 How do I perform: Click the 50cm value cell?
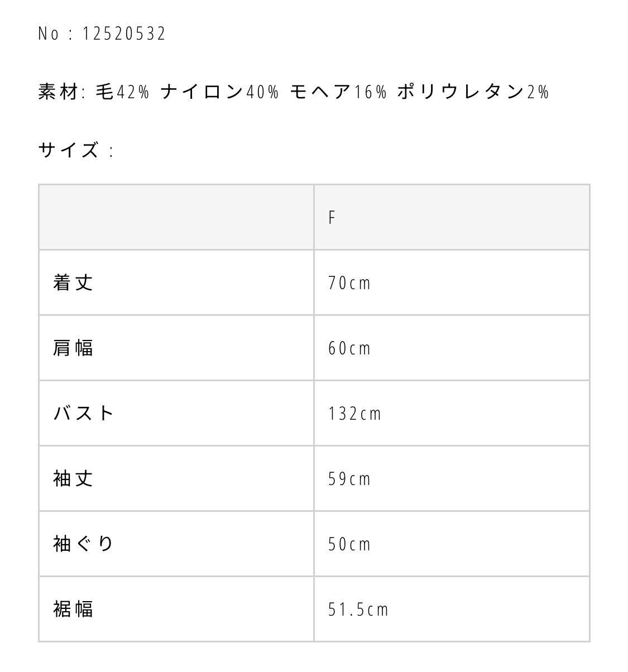point(349,544)
